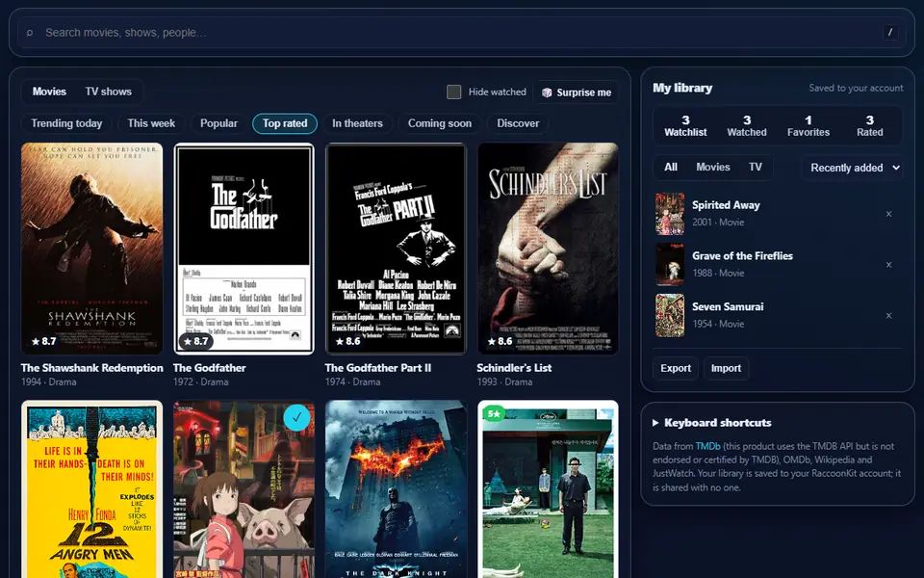The image size is (924, 578).
Task: Open the TMDb link
Action: click(x=707, y=446)
